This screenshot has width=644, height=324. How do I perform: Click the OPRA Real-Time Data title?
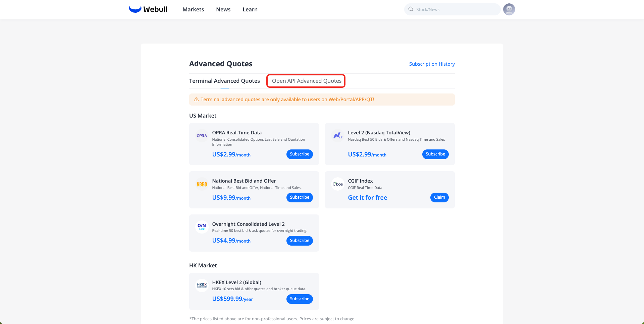[237, 133]
